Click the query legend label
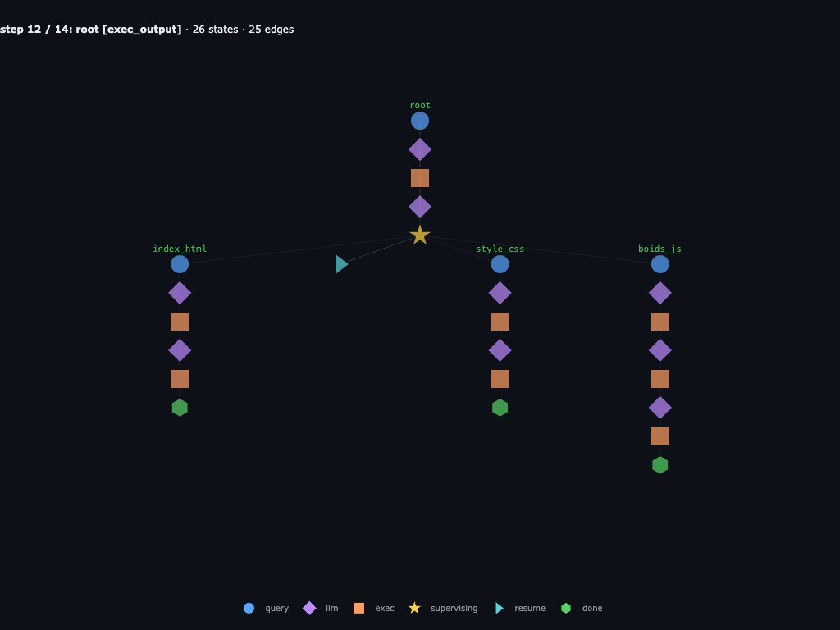Viewport: 840px width, 630px height. point(277,608)
